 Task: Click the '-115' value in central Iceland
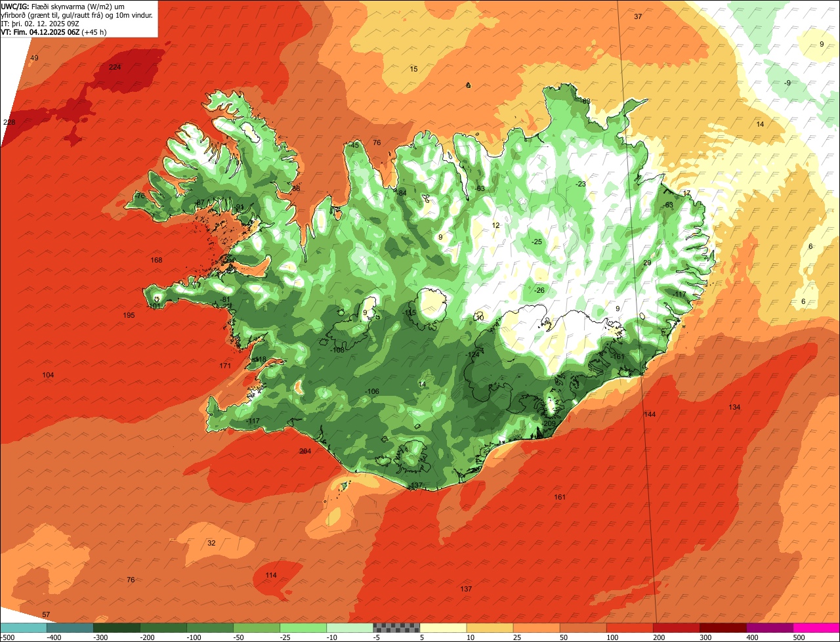click(409, 312)
